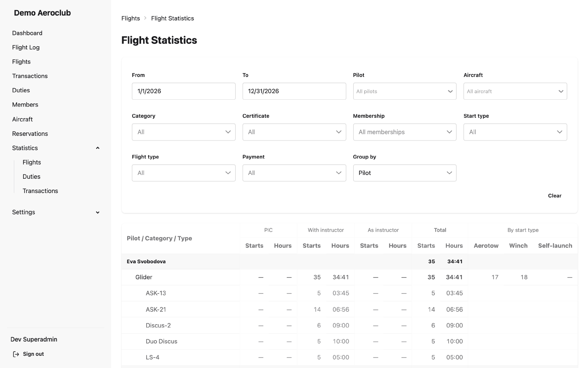Click the Total group header
The height and width of the screenshot is (368, 588).
coord(440,230)
